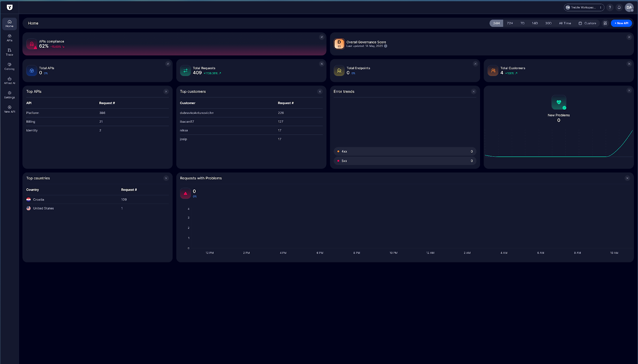Open Settings from the left sidebar
Viewport: 638px width, 364px height.
(x=10, y=95)
